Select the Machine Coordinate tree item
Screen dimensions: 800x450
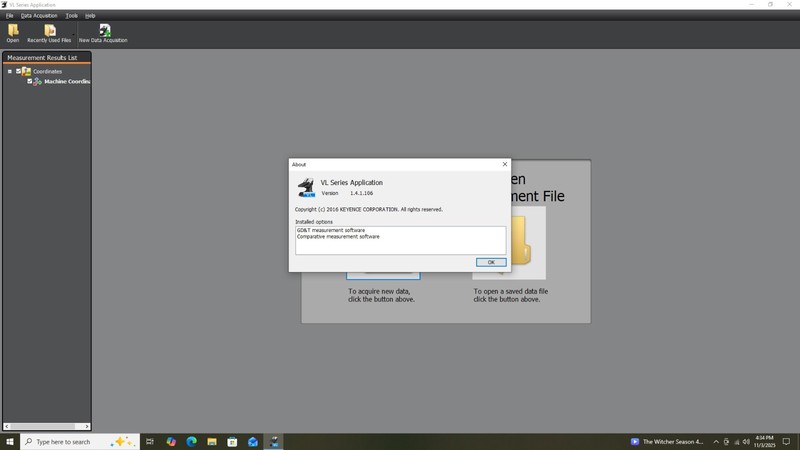pos(67,82)
